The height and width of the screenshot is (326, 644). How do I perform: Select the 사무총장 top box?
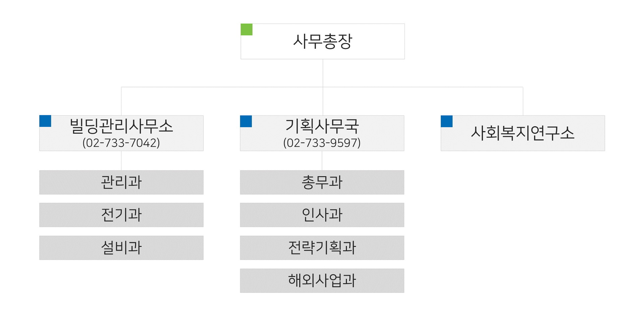pyautogui.click(x=323, y=41)
